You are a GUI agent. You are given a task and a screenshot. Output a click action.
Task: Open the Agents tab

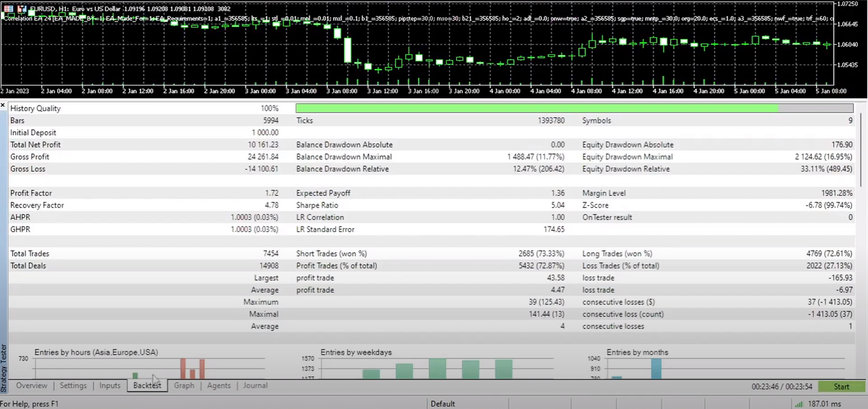point(219,385)
